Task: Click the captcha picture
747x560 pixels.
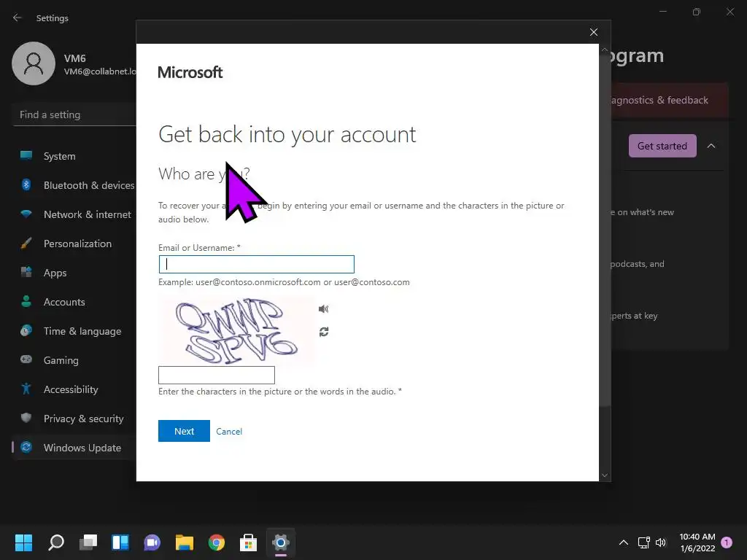Action: click(236, 330)
